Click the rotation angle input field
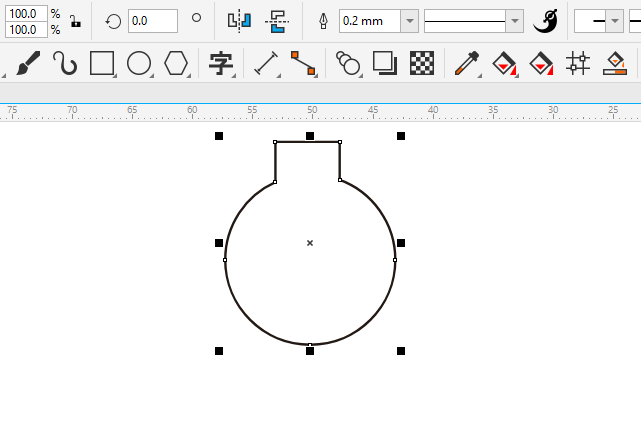This screenshot has width=641, height=438. pos(153,20)
